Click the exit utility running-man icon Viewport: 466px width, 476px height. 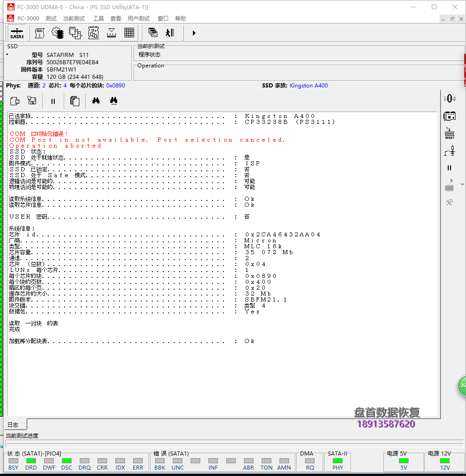point(170,32)
